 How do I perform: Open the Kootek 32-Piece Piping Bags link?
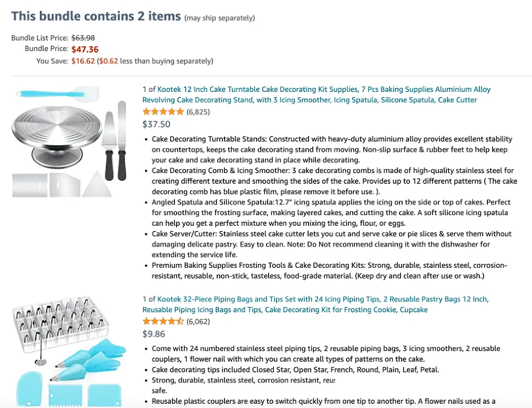(315, 305)
